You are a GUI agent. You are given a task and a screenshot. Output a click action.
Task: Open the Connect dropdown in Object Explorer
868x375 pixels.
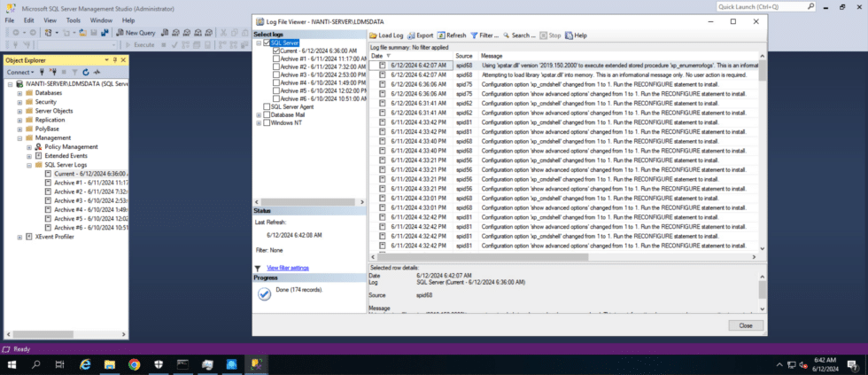tap(20, 72)
